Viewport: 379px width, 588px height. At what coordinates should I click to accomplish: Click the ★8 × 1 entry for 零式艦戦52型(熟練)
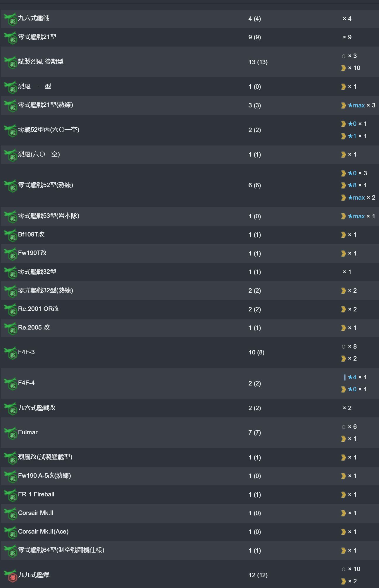[354, 185]
